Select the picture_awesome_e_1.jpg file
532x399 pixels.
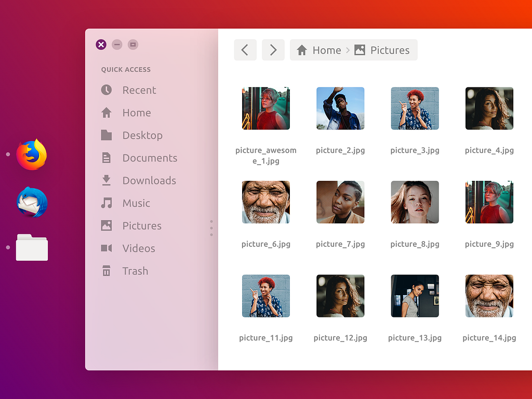tap(265, 108)
